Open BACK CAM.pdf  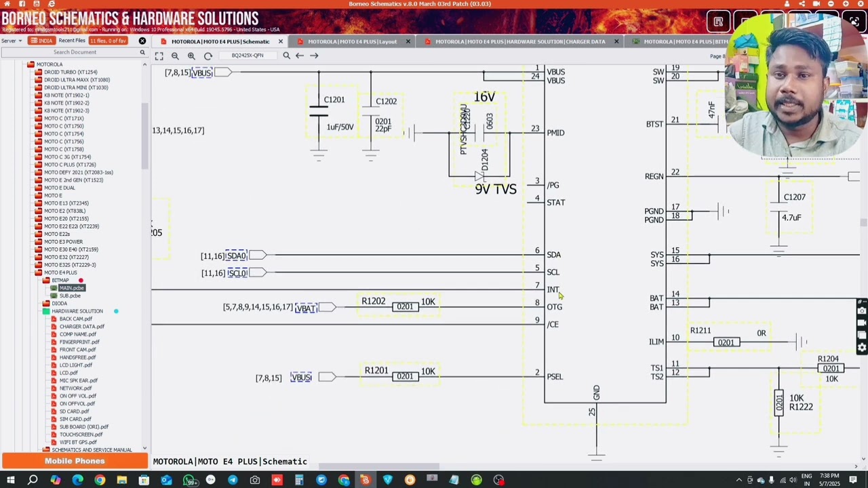[75, 319]
